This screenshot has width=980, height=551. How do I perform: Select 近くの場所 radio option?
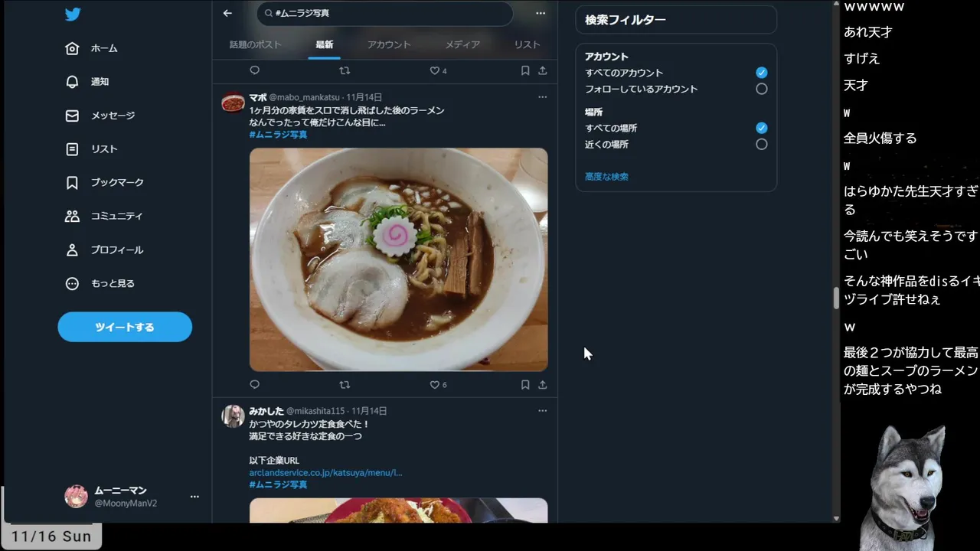[x=761, y=144]
